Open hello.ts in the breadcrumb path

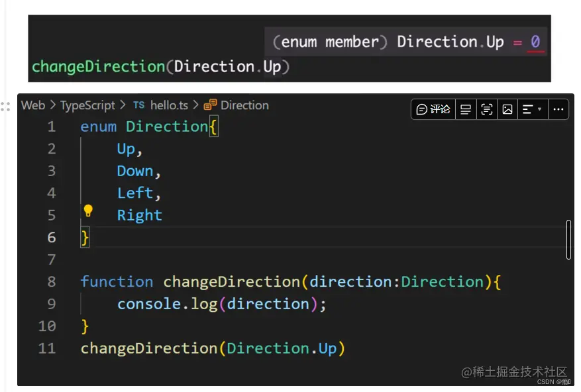[169, 105]
